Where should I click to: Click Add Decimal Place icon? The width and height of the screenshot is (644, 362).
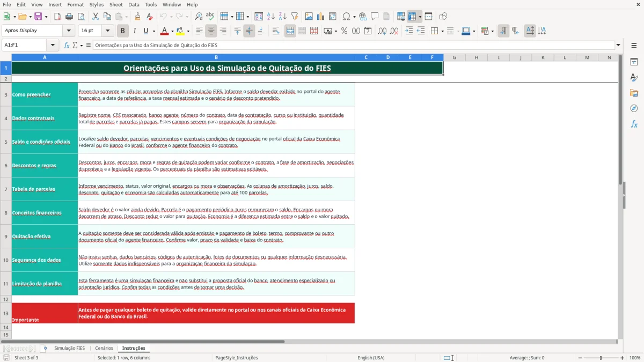coord(383,31)
